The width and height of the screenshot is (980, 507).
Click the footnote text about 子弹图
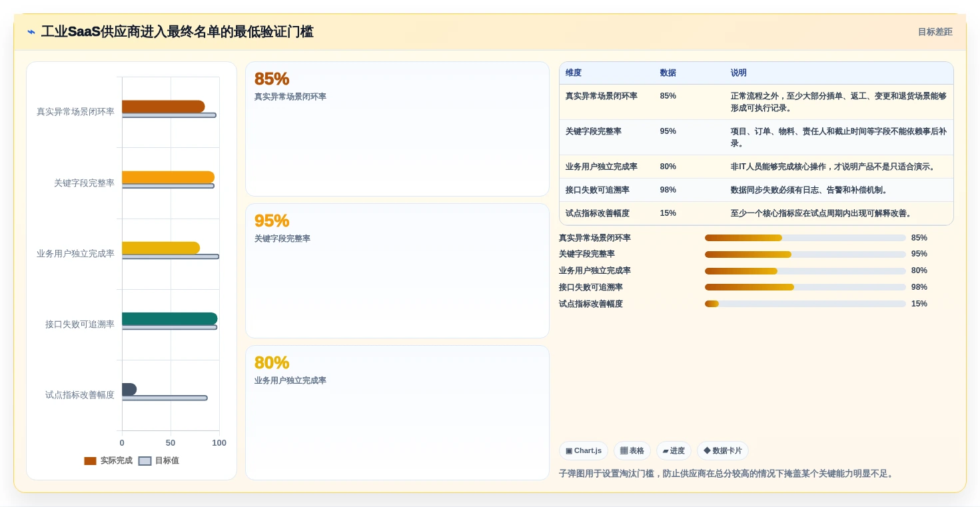727,474
